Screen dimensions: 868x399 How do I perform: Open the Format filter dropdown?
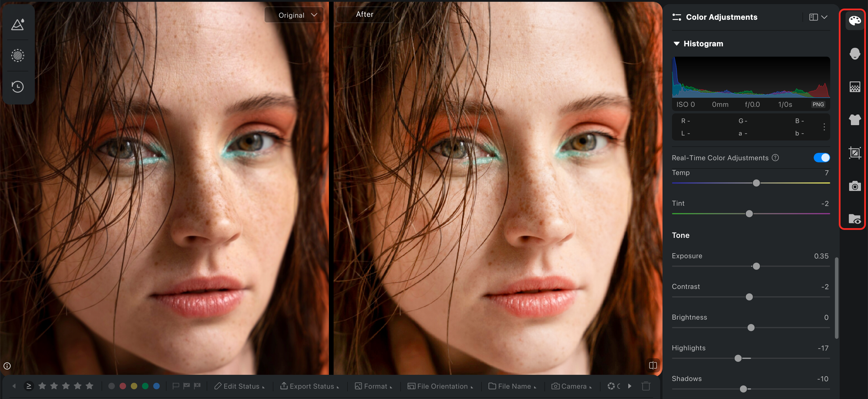pyautogui.click(x=373, y=386)
